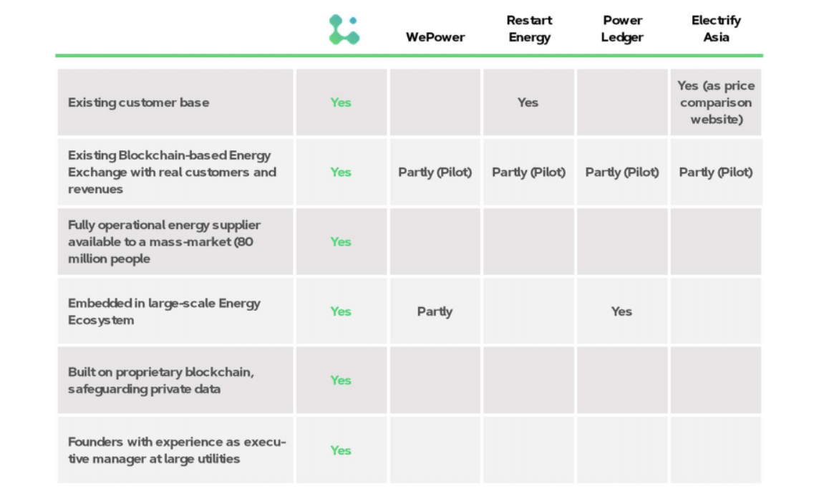Click 'Yes (as price comparison website)' cell
Viewport: 824px width, 504px height.
point(716,102)
